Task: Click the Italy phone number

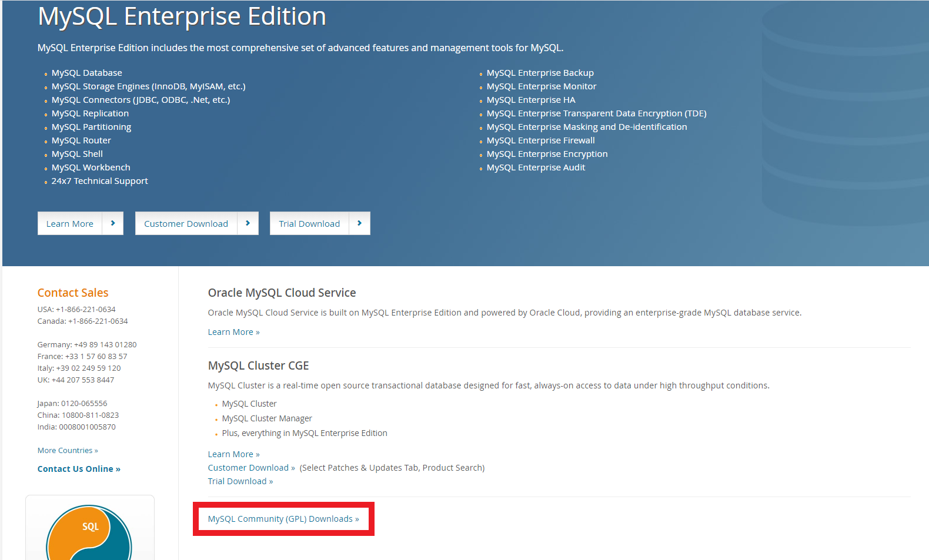Action: click(88, 368)
